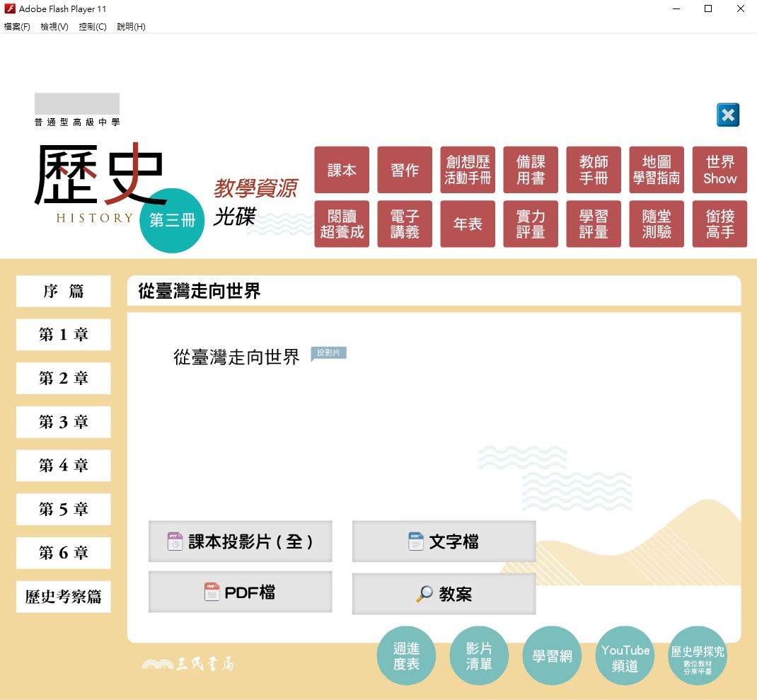Open the 歷史學探究 platform button
The width and height of the screenshot is (757, 700).
pos(698,655)
